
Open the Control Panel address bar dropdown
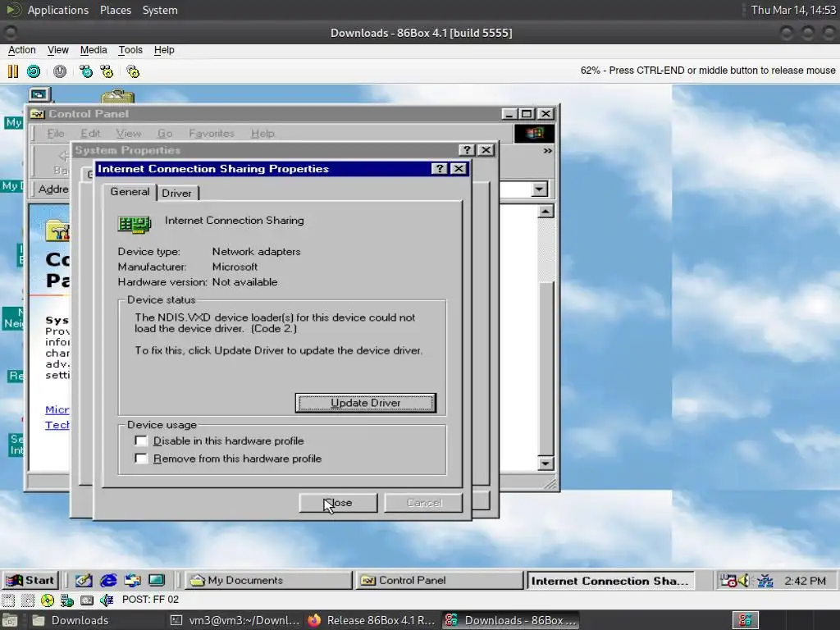click(540, 189)
